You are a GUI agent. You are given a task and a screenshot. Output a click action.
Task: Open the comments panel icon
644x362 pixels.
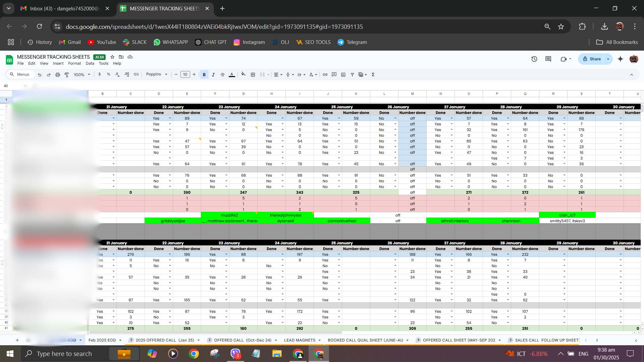[548, 59]
